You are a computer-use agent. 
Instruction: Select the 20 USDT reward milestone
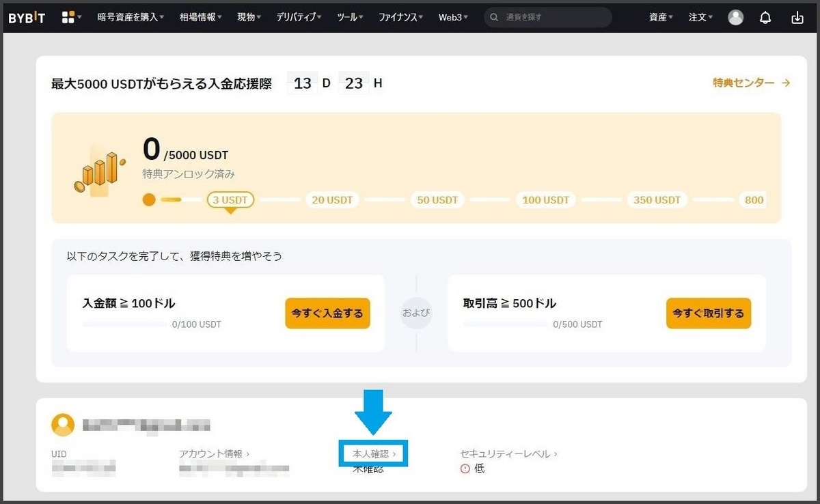(332, 200)
